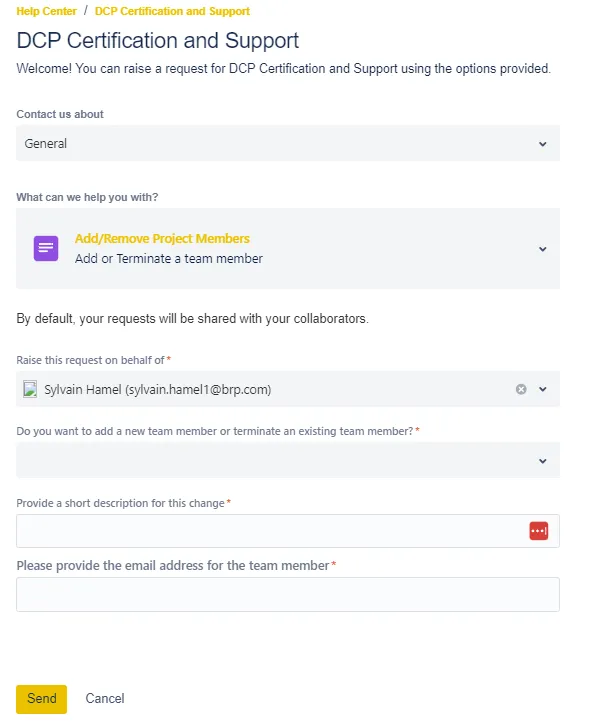The height and width of the screenshot is (728, 592).
Task: Click the DCP Certification and Support heading
Action: tap(157, 41)
